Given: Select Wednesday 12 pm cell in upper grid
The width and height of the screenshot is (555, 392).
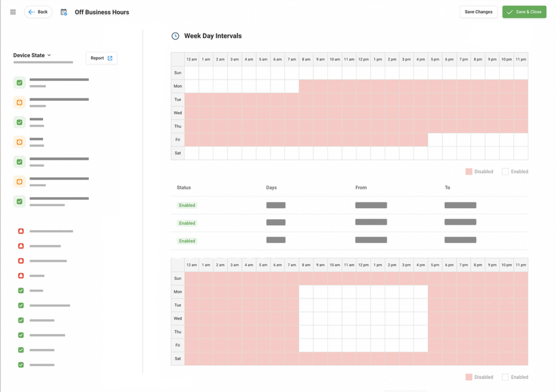Looking at the screenshot, I should point(364,113).
